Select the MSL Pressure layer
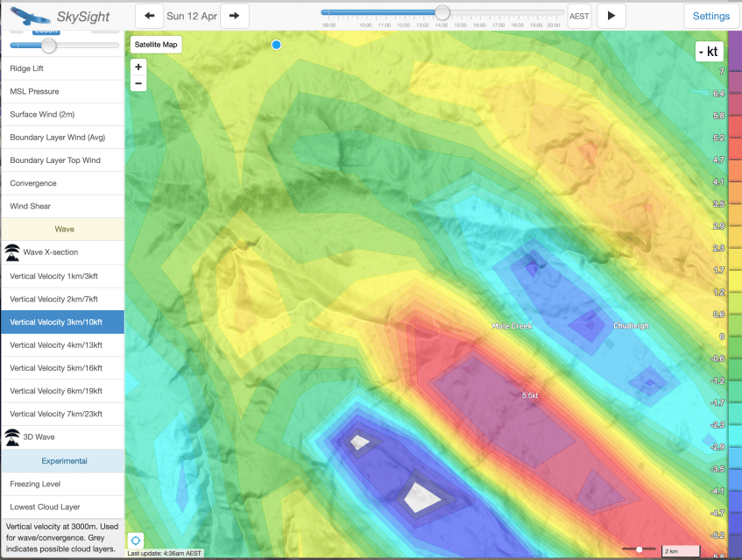Screen dimensions: 742x560 pos(32,91)
